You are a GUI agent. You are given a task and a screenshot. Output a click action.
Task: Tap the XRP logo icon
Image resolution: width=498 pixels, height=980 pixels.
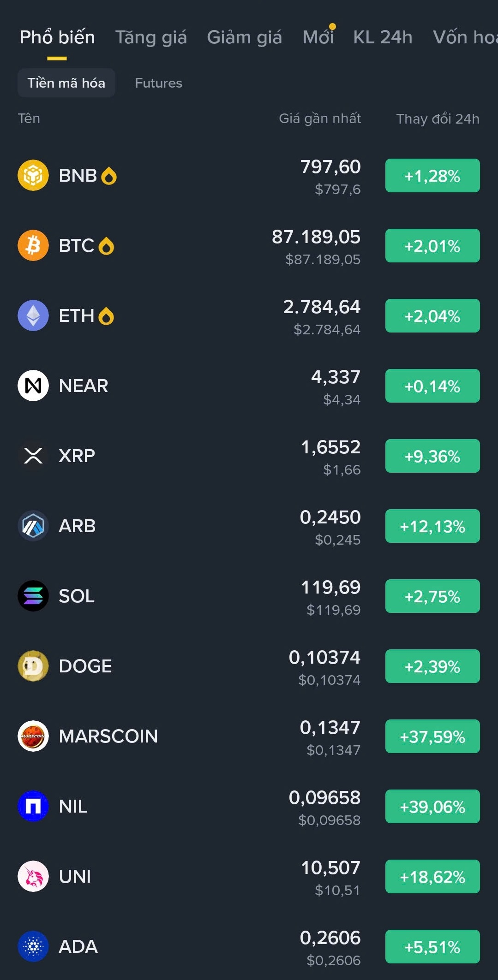click(33, 456)
